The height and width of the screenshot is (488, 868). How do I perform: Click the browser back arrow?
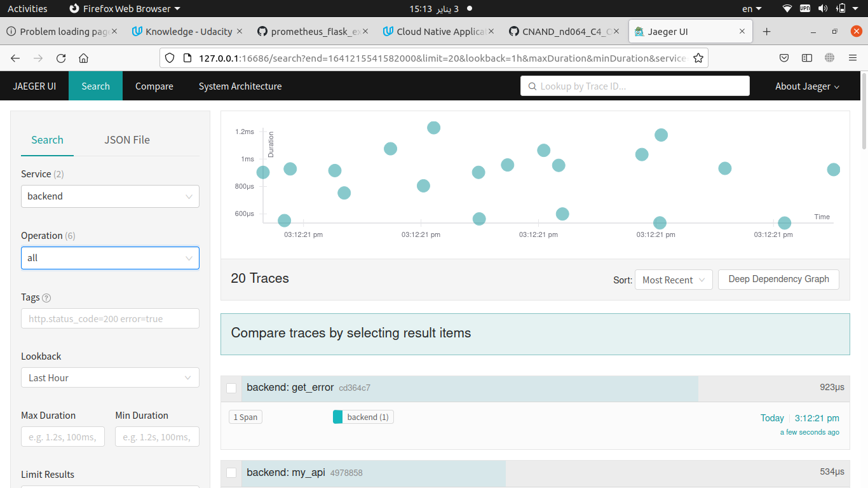[x=15, y=57]
